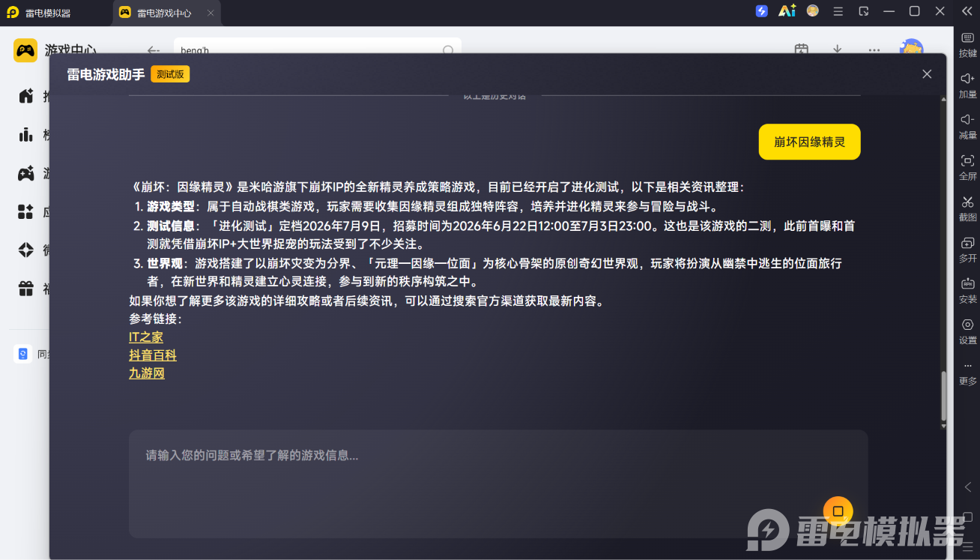Open the colorful AI assistant icon
Viewport: 980px width, 560px height.
[x=787, y=11]
